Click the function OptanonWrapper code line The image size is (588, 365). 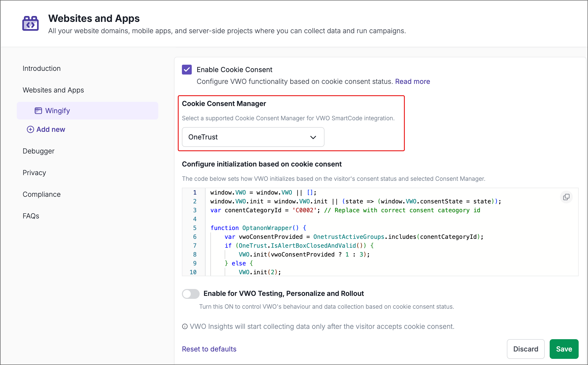(258, 228)
